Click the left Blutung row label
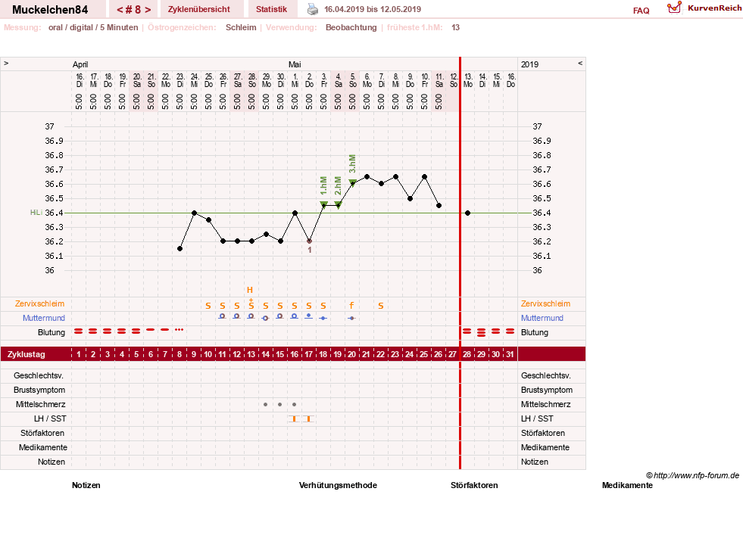The height and width of the screenshot is (560, 743). point(52,332)
